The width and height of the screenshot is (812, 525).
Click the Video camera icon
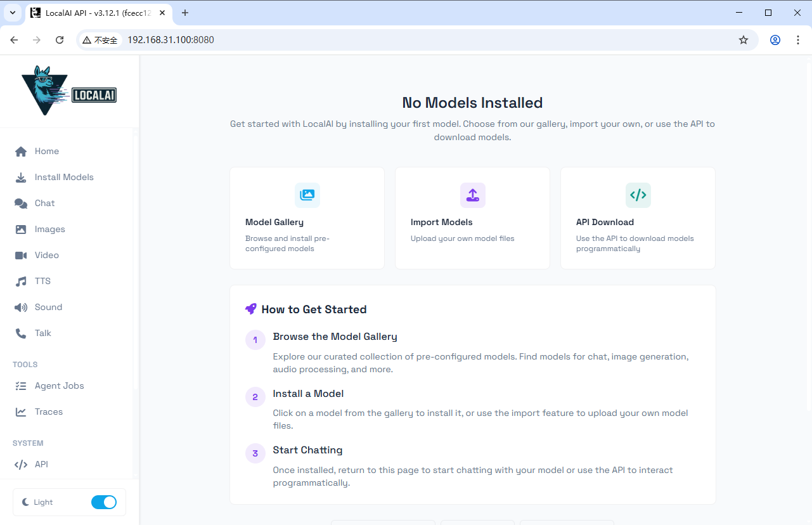click(x=21, y=256)
